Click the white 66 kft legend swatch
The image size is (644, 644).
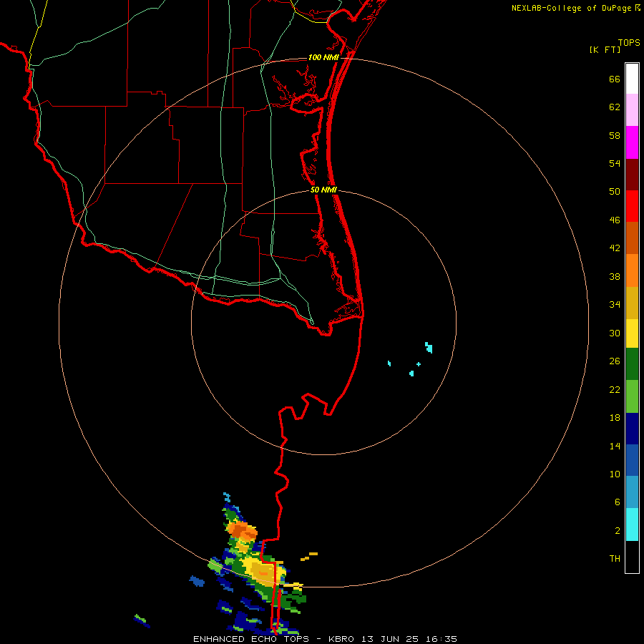coord(632,79)
